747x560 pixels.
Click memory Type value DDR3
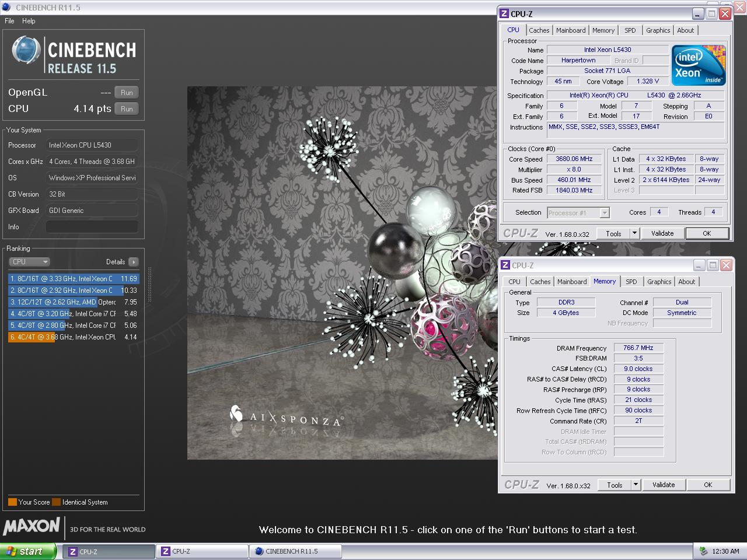566,302
